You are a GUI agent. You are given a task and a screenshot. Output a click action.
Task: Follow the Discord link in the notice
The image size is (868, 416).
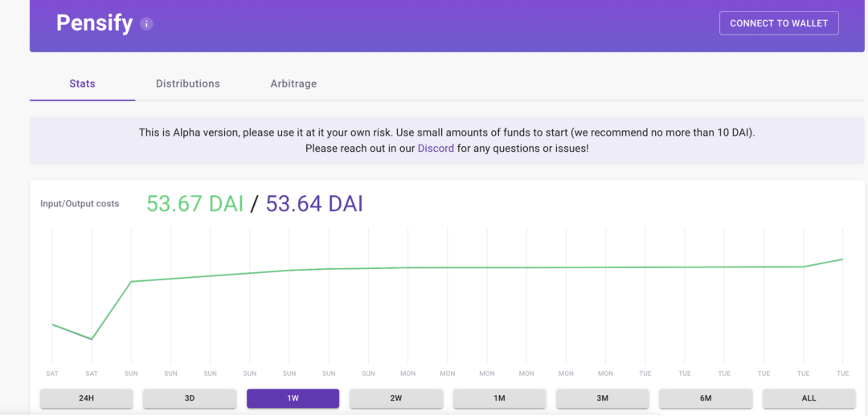(x=436, y=149)
